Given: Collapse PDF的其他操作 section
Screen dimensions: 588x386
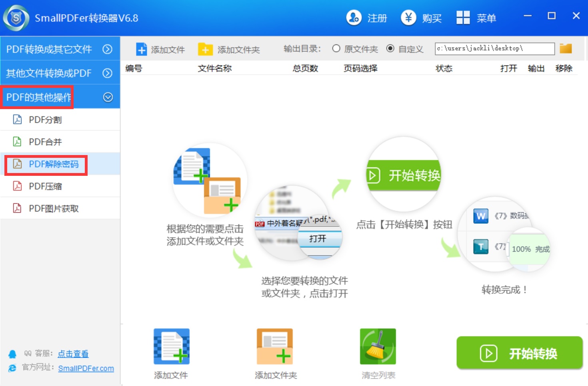Looking at the screenshot, I should click(x=60, y=97).
